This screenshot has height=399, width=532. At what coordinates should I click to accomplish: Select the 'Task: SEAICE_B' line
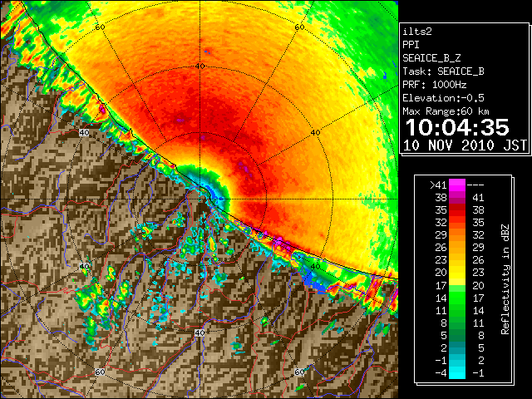pos(443,71)
